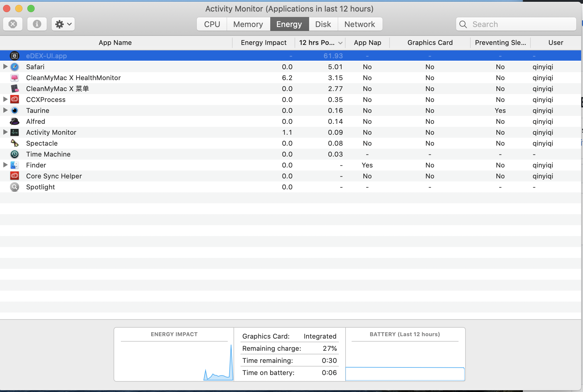
Task: Select the CCXProcess row name
Action: click(46, 100)
